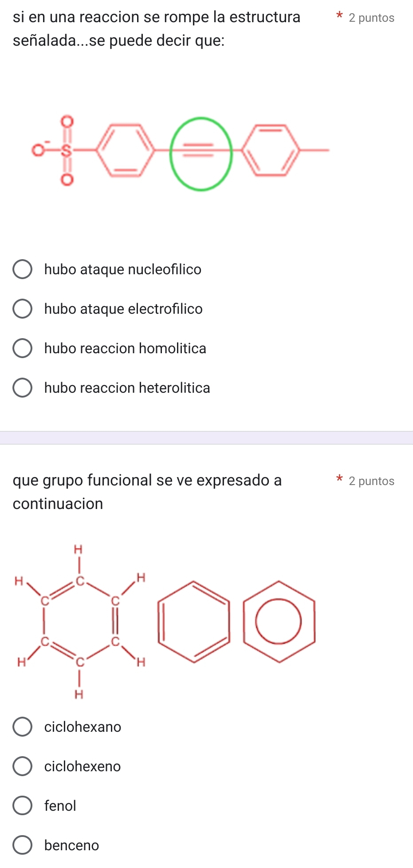Click the "2 puntos" label of the second question

[371, 481]
